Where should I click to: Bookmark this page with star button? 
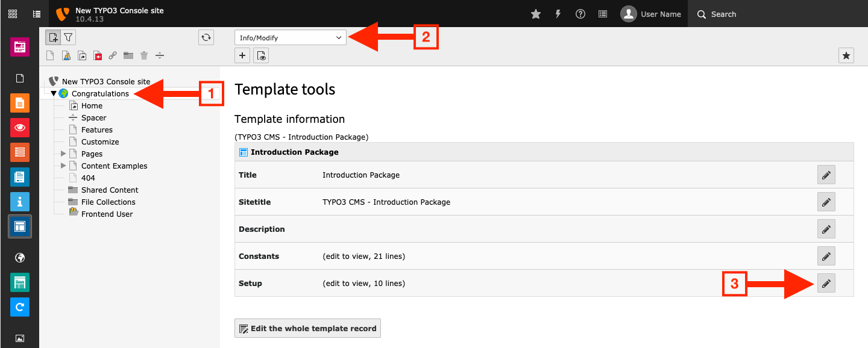(846, 55)
